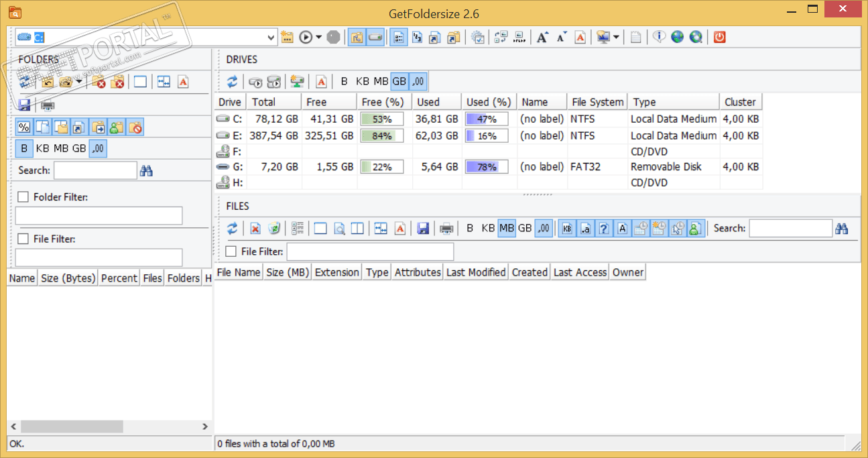Click the Folder Filter text box
The image size is (868, 458).
point(99,215)
